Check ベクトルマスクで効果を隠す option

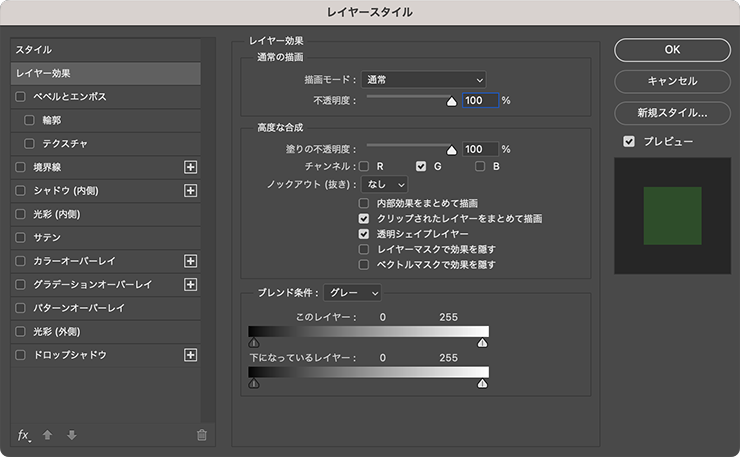(x=363, y=264)
